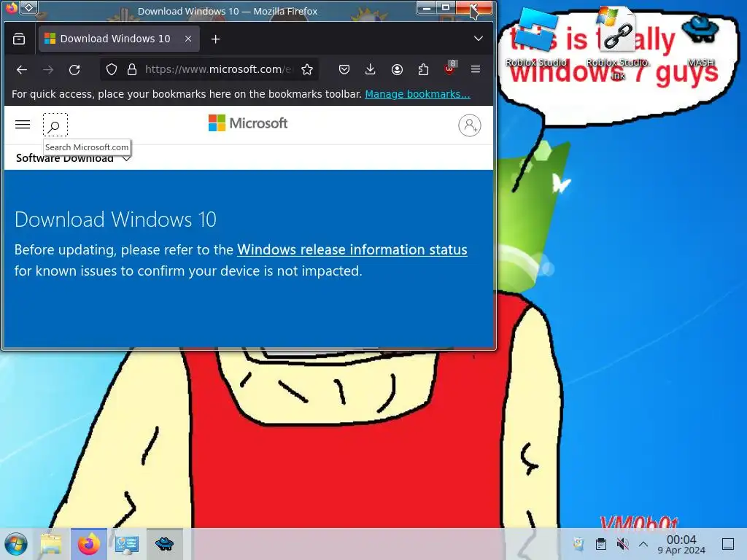Viewport: 747px width, 560px height.
Task: Open the tracking protection shield icon
Action: [x=112, y=69]
